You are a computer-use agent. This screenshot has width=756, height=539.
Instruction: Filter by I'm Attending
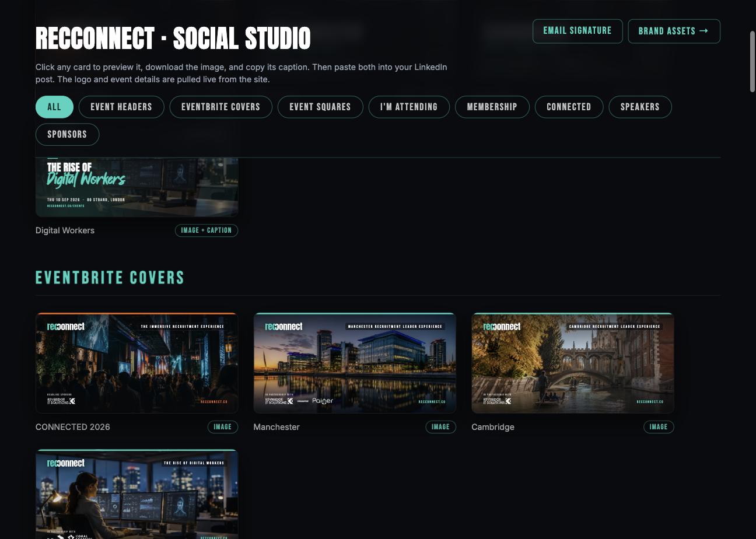click(409, 107)
